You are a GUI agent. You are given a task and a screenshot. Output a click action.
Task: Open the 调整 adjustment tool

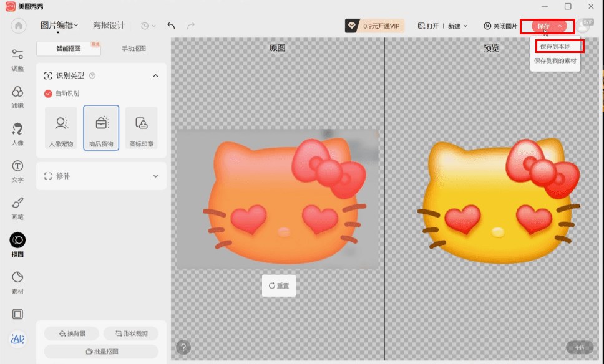point(17,60)
